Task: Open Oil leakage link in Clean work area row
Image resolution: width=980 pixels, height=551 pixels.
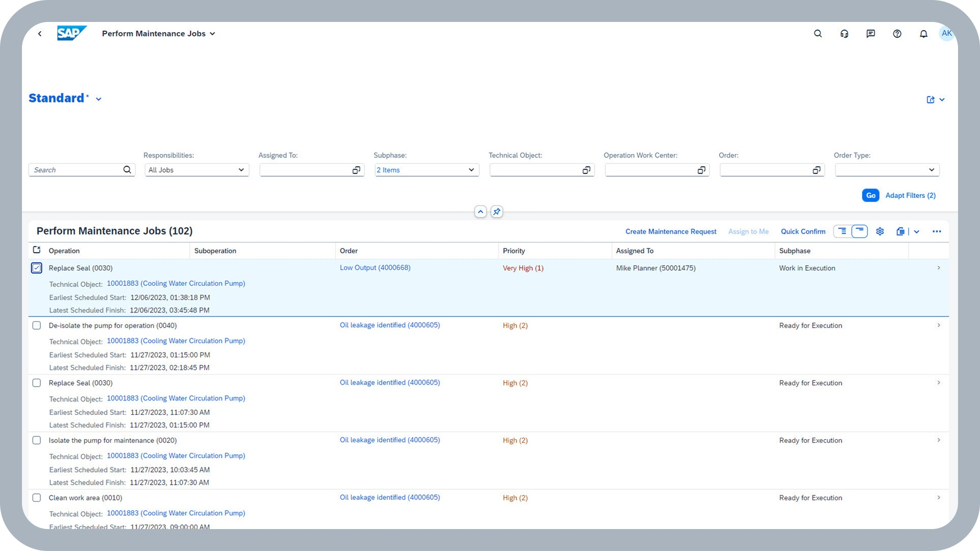Action: [390, 497]
